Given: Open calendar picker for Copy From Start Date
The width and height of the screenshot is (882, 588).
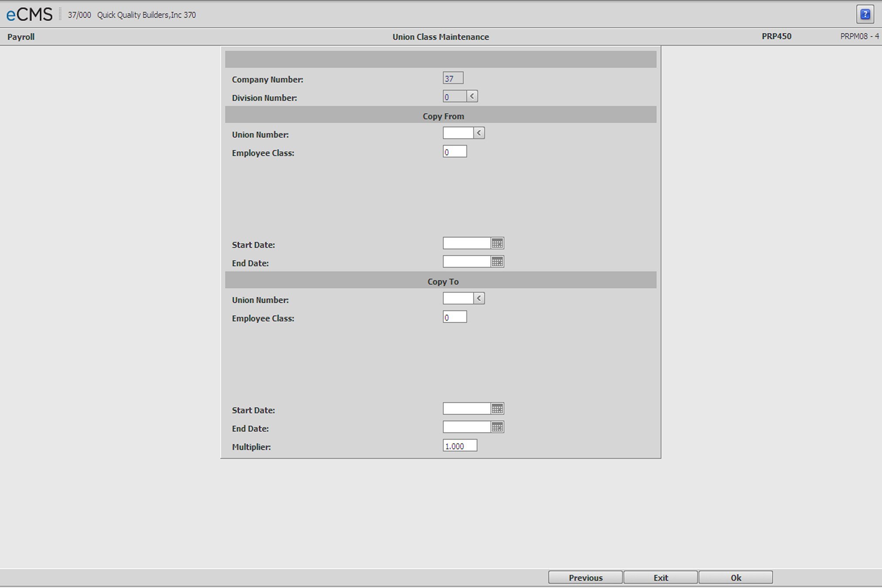Looking at the screenshot, I should 497,243.
